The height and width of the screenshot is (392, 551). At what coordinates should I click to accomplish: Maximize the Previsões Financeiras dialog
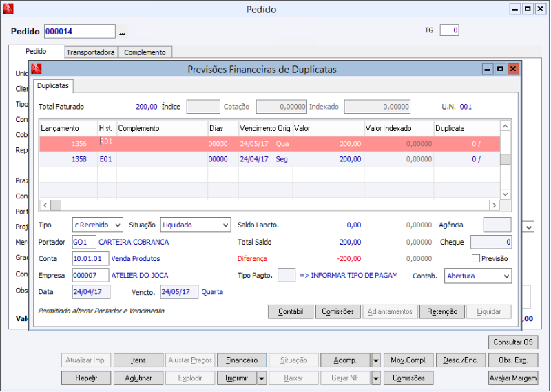tap(500, 69)
